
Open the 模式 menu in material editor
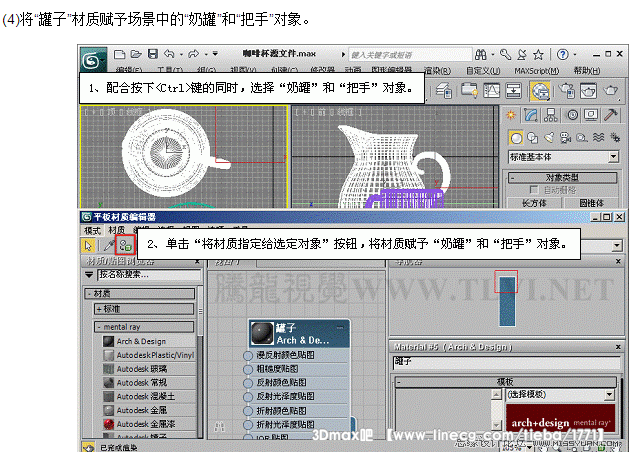(x=92, y=230)
